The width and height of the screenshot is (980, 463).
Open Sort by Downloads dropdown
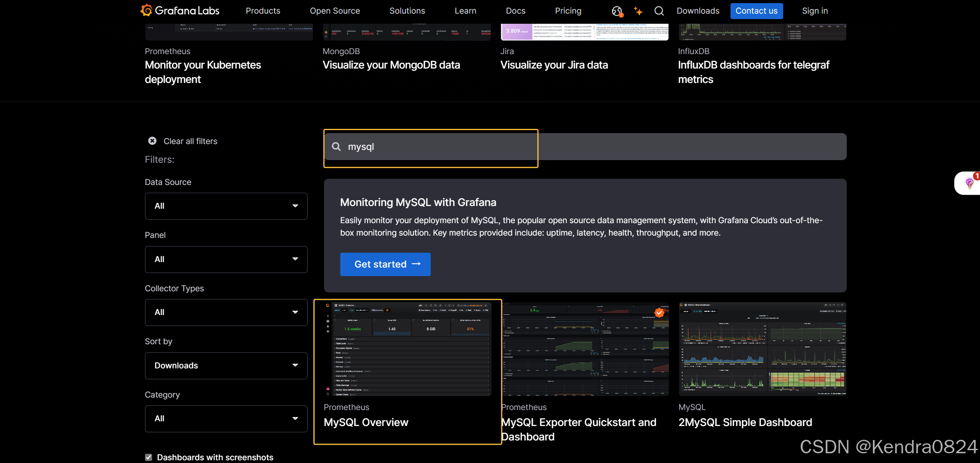coord(226,366)
